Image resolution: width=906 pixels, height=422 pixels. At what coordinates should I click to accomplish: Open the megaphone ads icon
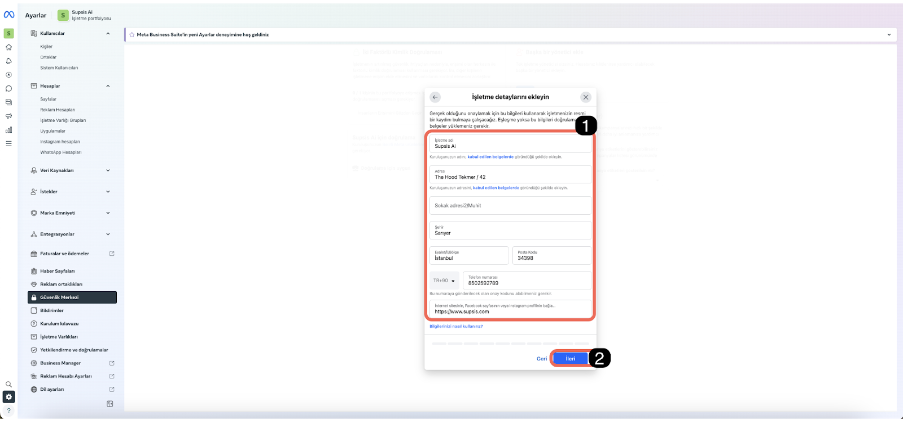click(9, 116)
